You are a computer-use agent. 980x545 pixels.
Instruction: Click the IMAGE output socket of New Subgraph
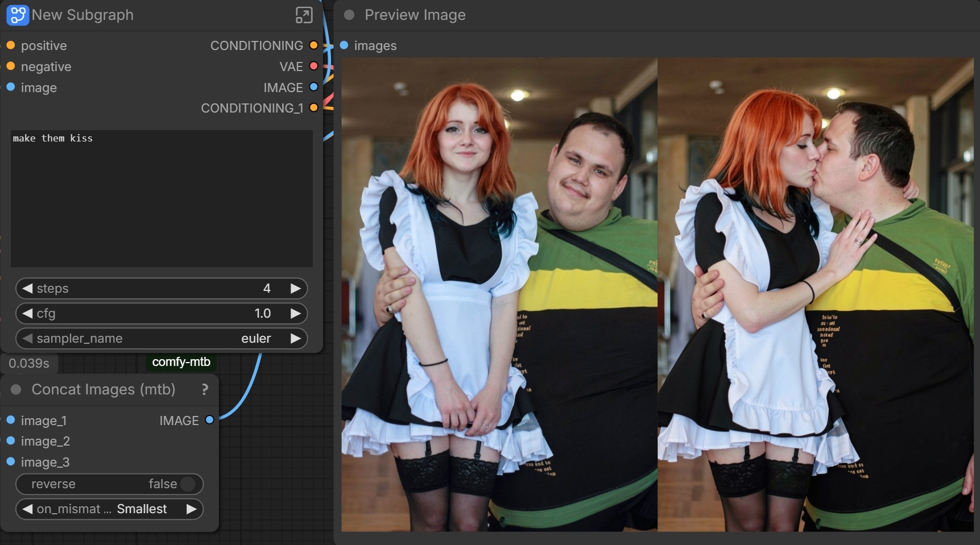pyautogui.click(x=313, y=87)
